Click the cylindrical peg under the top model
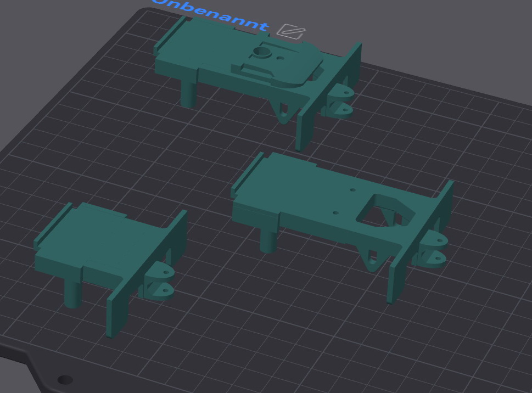Viewport: 532px width, 393px height. (x=188, y=93)
